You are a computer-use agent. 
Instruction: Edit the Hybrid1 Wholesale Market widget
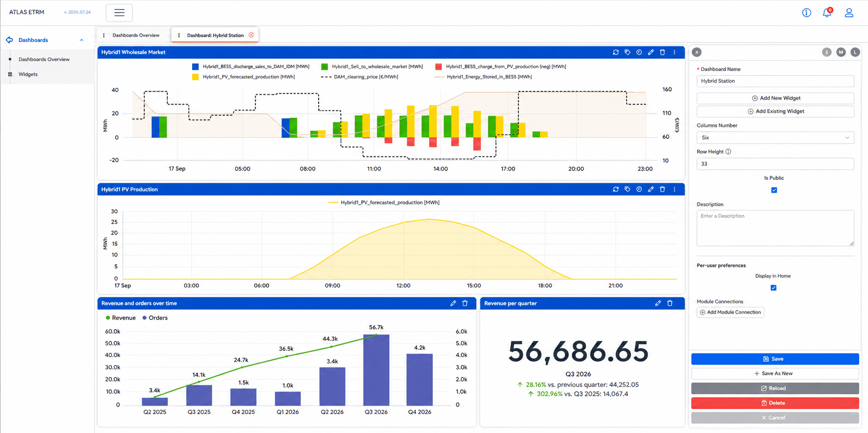pyautogui.click(x=651, y=52)
